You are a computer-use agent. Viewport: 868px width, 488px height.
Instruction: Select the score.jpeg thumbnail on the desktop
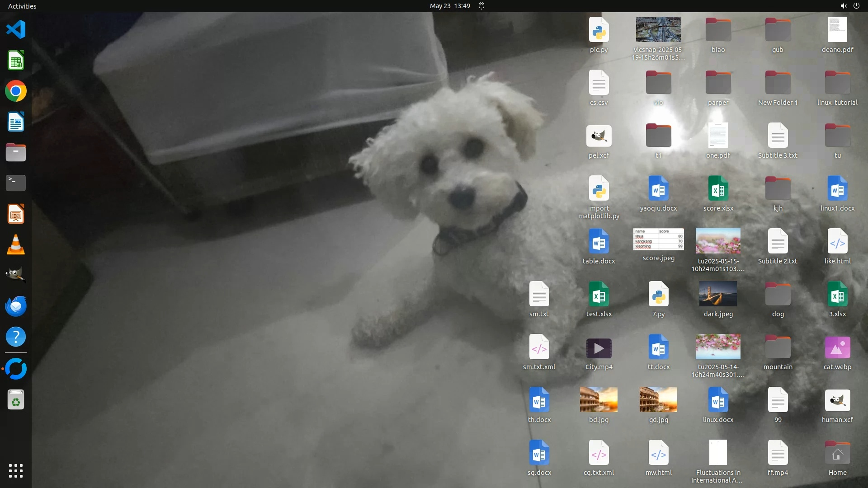(x=658, y=239)
